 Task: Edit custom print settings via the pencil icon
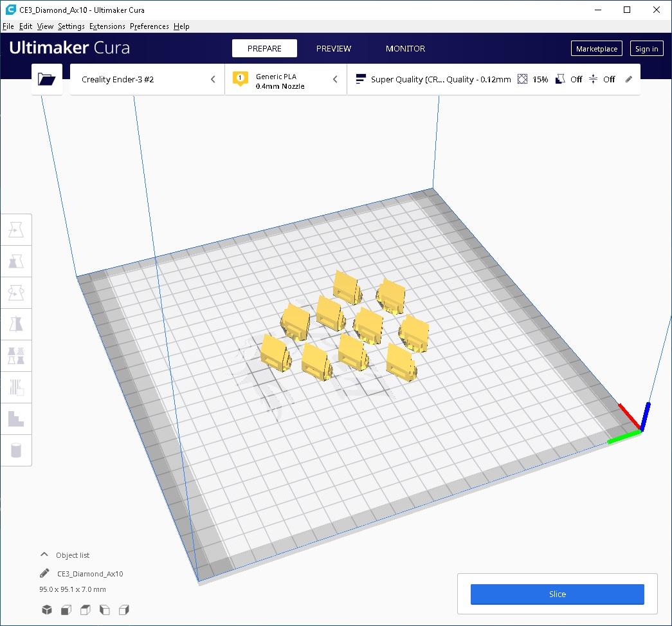[628, 78]
